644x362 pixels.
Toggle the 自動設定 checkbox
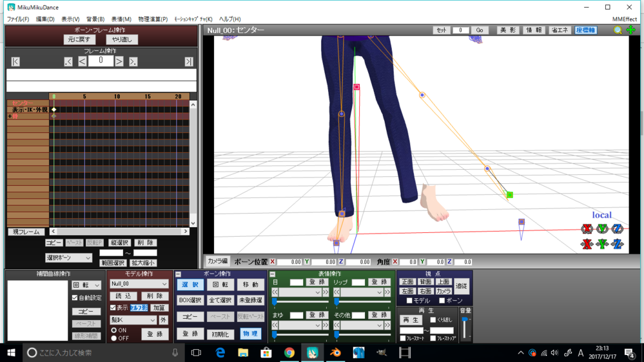click(75, 298)
